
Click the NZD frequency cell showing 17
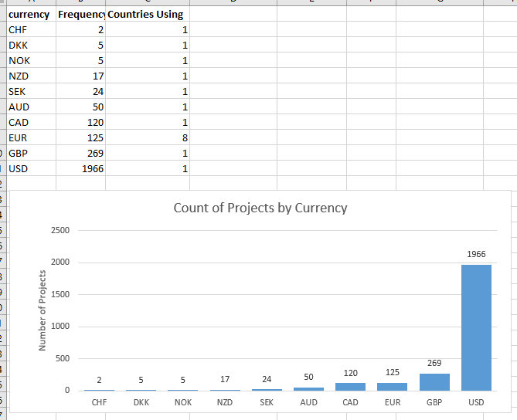80,76
